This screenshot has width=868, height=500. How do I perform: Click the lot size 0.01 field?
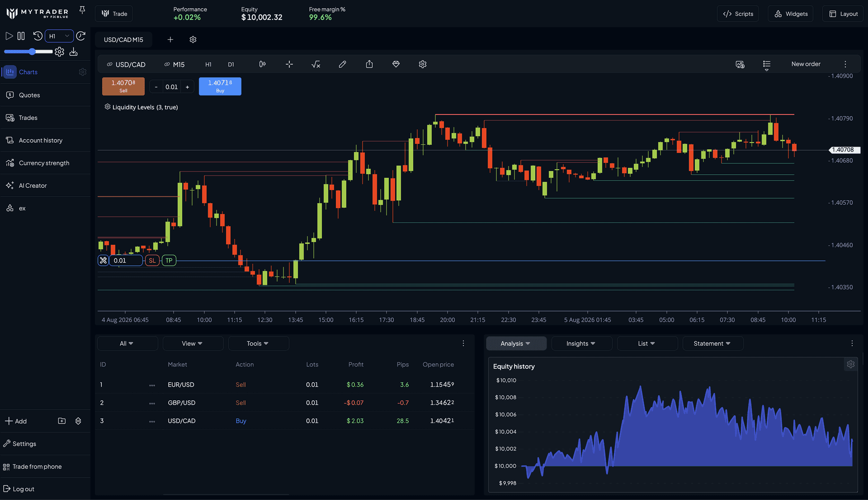coord(172,87)
